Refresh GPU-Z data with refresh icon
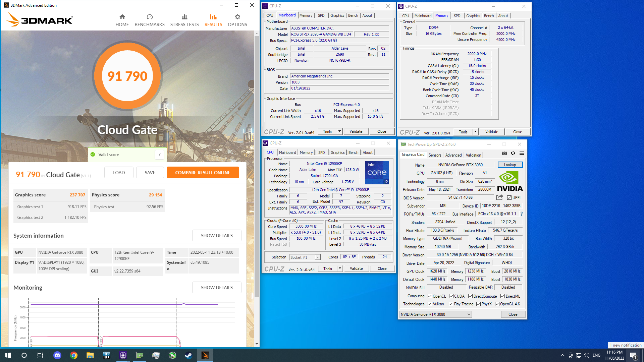Screen dimensions: 644x362 [513, 153]
